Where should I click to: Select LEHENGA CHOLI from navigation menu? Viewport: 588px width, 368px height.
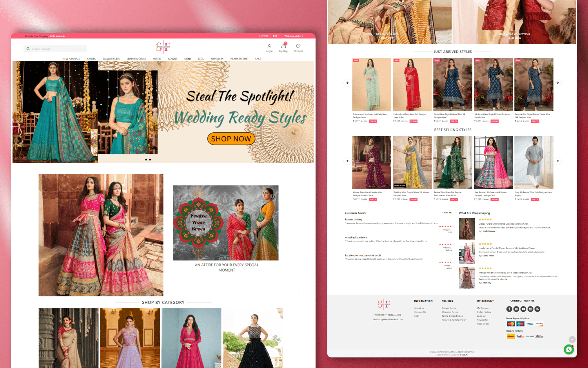[136, 59]
